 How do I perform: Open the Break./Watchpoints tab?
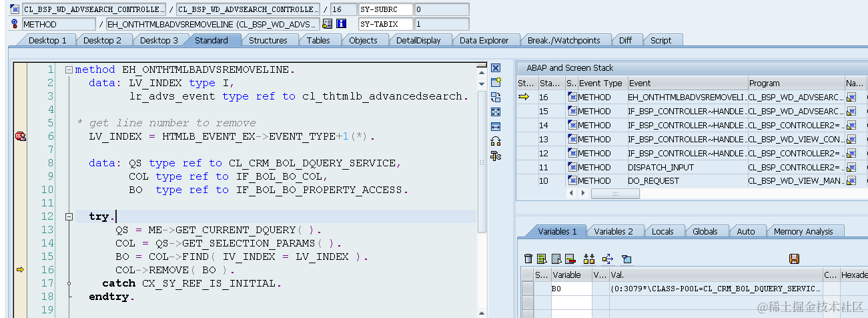click(x=564, y=40)
